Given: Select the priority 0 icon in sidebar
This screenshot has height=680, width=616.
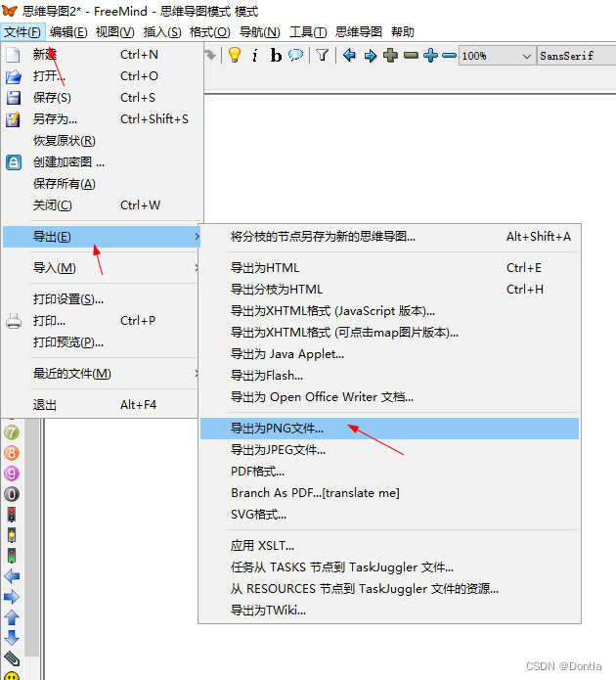Looking at the screenshot, I should pos(12,494).
